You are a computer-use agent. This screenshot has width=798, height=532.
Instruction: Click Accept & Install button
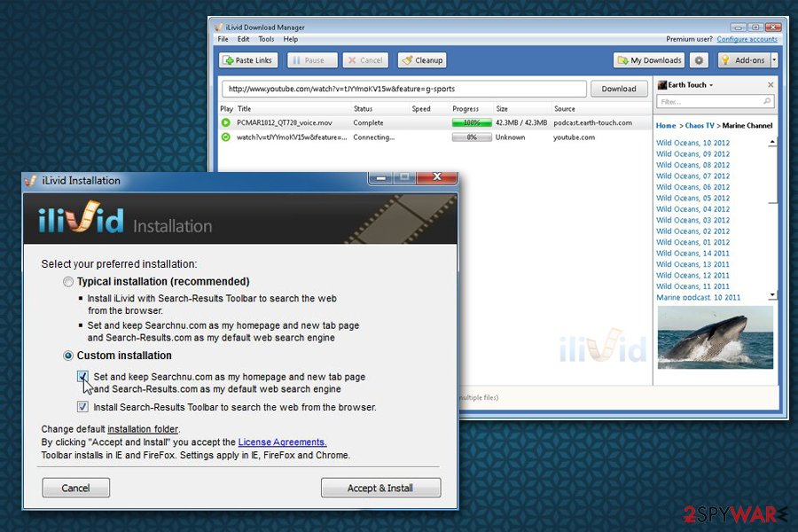click(380, 488)
